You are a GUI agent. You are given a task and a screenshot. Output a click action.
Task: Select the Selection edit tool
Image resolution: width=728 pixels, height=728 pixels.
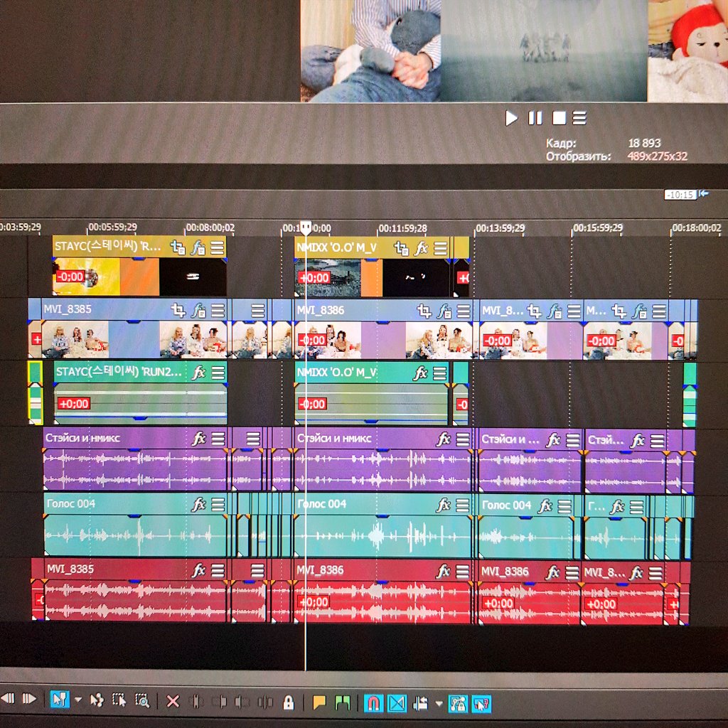tap(119, 700)
